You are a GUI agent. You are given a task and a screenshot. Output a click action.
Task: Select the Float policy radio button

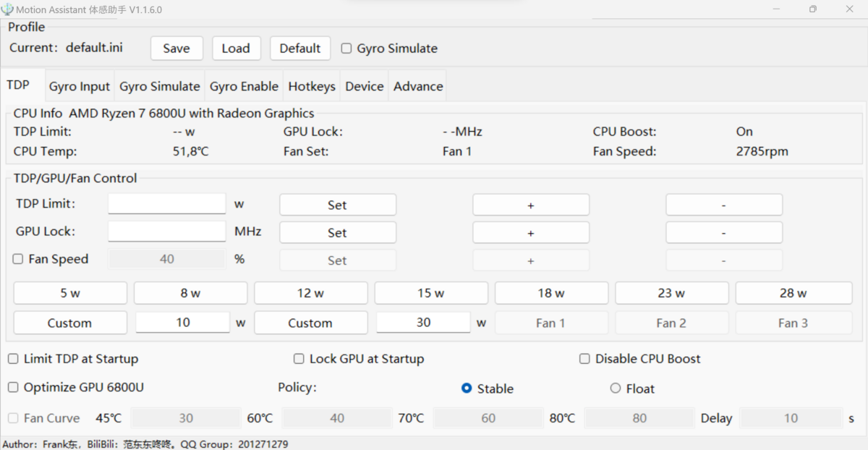[x=616, y=389]
